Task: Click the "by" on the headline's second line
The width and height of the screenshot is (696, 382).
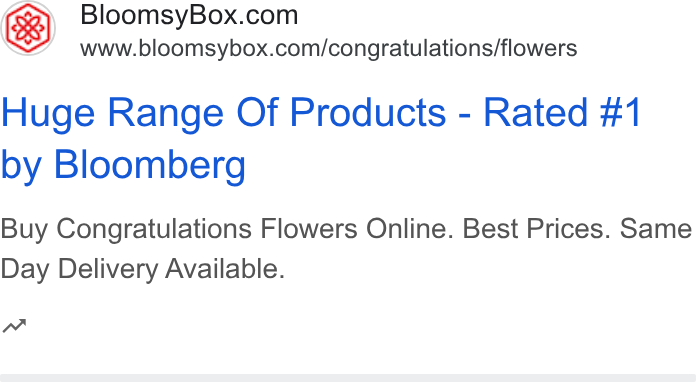Action: (x=21, y=165)
